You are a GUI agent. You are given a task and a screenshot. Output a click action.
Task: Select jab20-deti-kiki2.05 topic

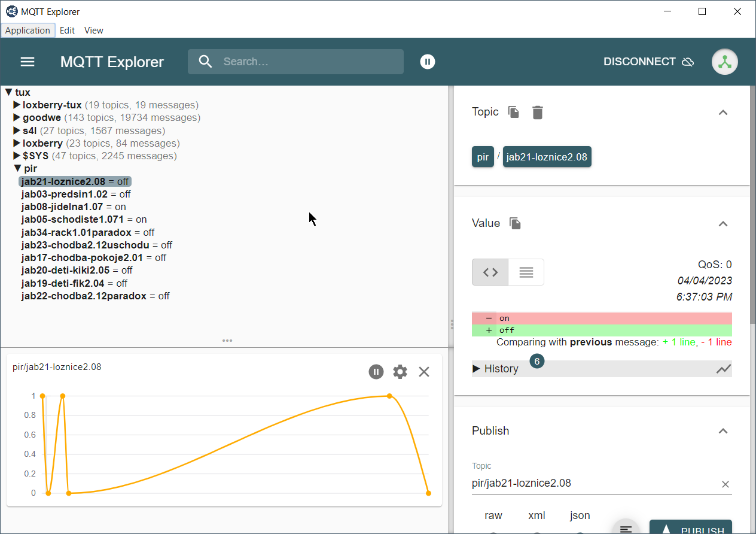77,271
